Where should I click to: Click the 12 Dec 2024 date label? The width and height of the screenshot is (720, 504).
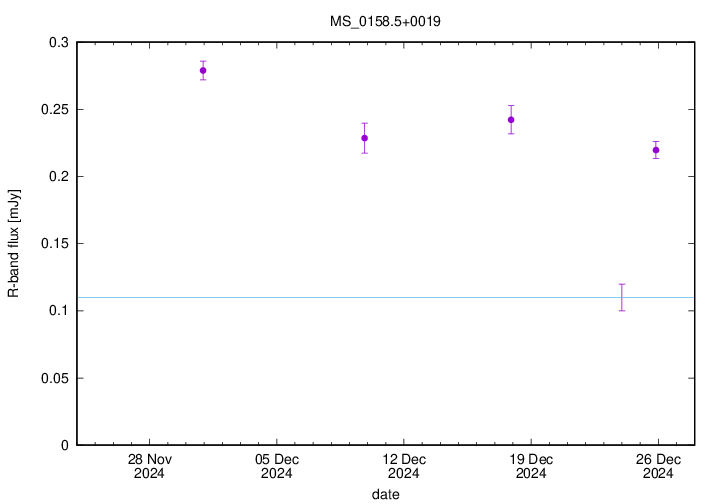point(403,466)
